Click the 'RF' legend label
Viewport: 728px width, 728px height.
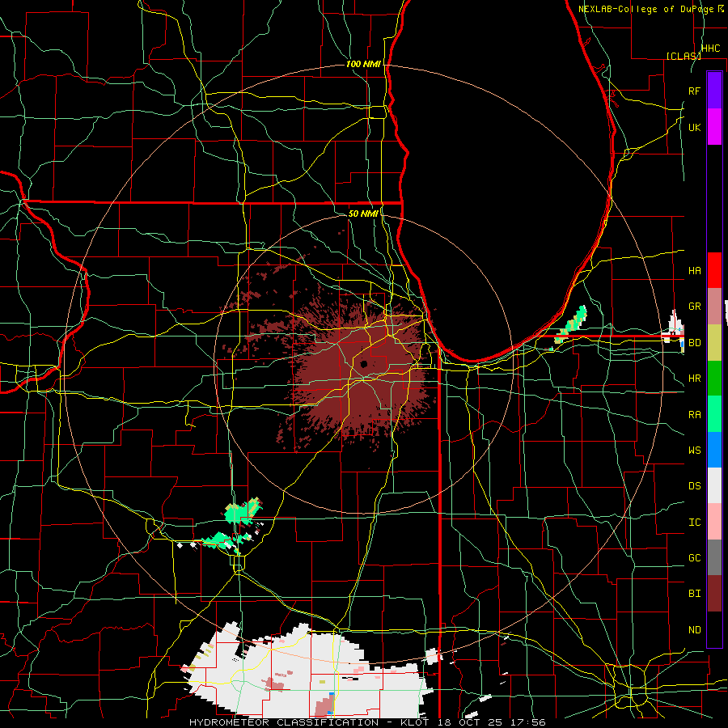click(x=694, y=91)
